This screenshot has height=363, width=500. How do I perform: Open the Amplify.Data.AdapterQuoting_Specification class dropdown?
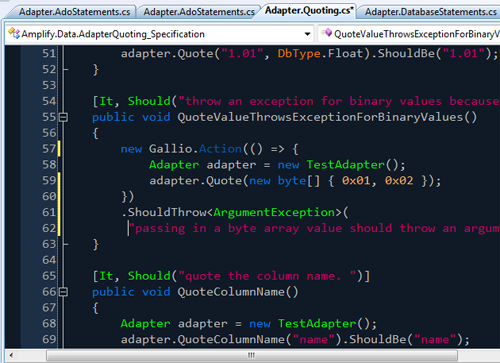[x=159, y=34]
